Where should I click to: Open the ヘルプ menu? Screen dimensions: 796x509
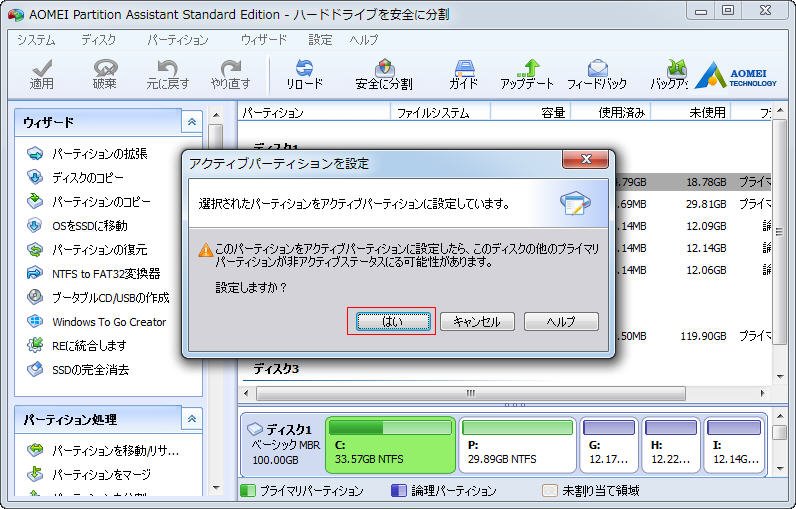tap(363, 40)
